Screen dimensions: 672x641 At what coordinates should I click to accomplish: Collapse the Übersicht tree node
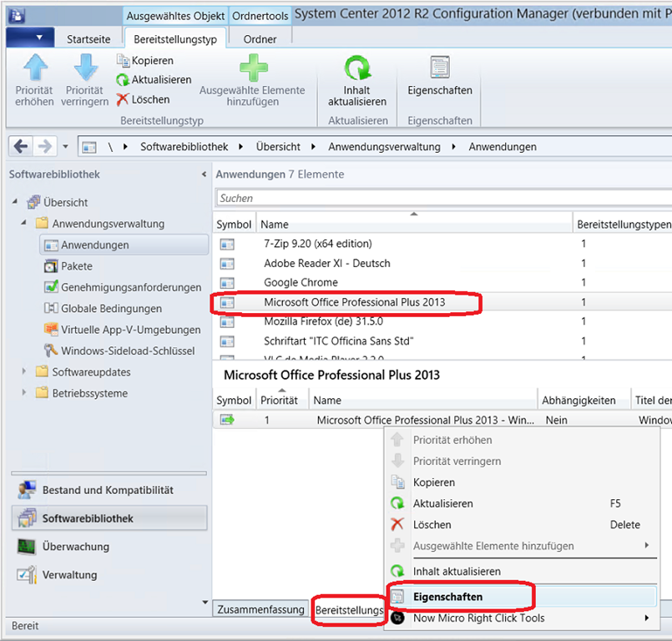(15, 201)
